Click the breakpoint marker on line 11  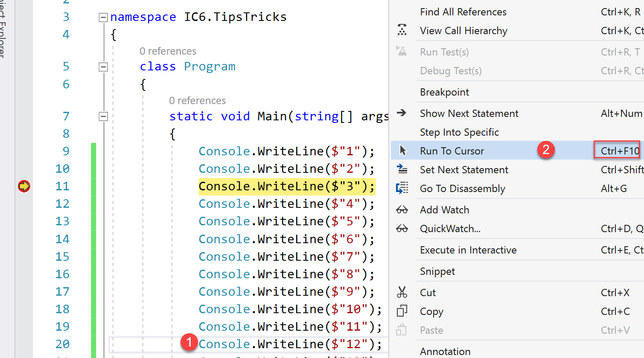24,186
